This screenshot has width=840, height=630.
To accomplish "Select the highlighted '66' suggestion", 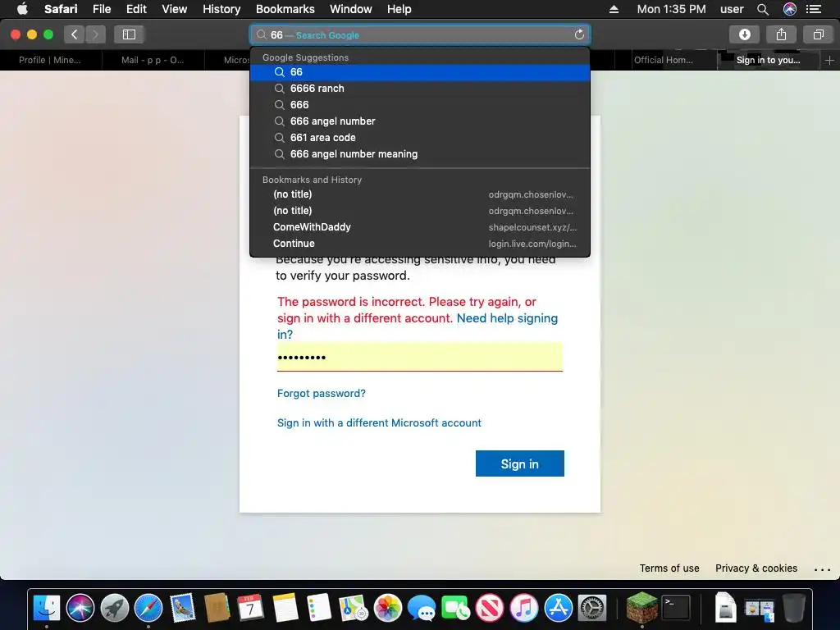I will (x=420, y=72).
